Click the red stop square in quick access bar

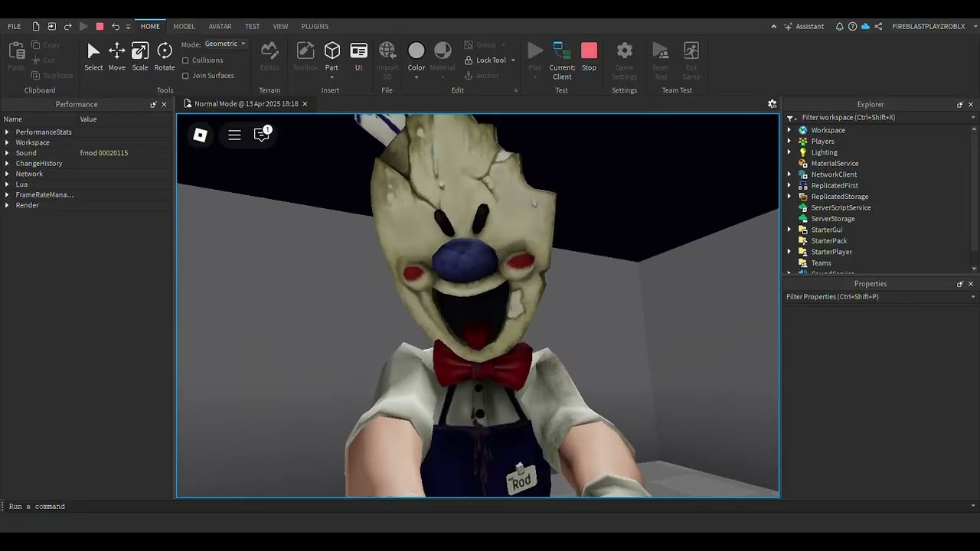point(100,26)
